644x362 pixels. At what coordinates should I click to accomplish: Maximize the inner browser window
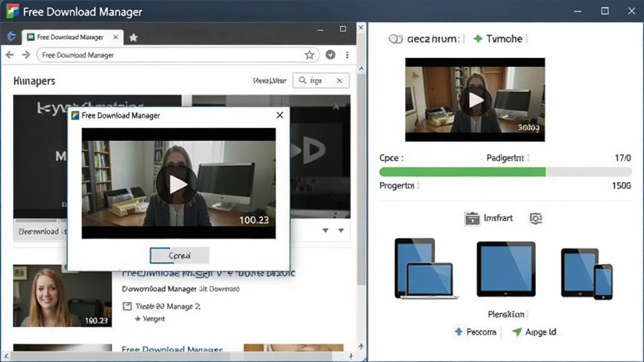click(343, 29)
